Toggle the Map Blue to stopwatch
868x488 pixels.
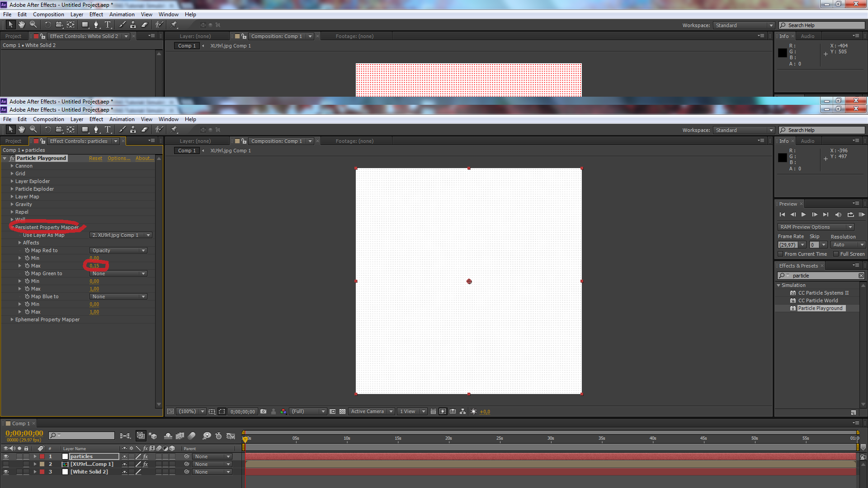27,296
